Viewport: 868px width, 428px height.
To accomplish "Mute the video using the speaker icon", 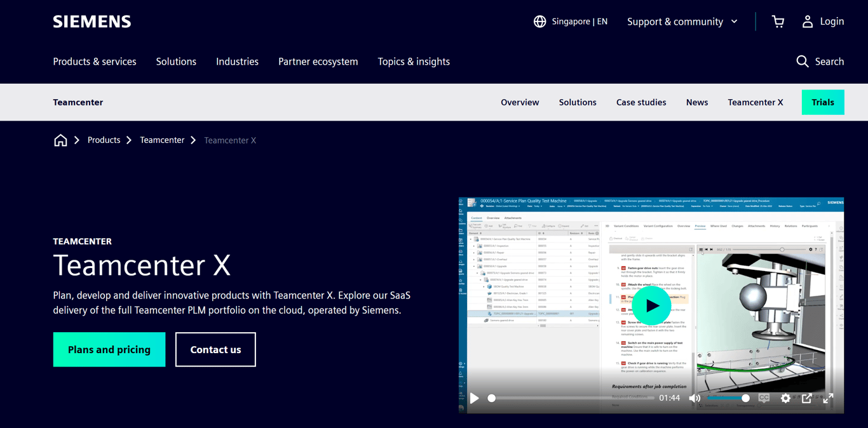I will pos(695,398).
